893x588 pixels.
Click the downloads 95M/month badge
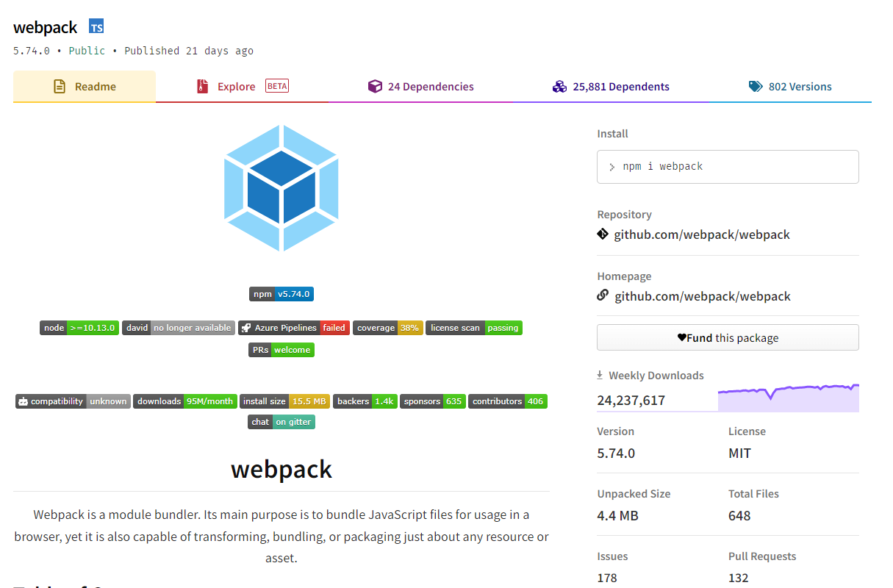(x=185, y=401)
